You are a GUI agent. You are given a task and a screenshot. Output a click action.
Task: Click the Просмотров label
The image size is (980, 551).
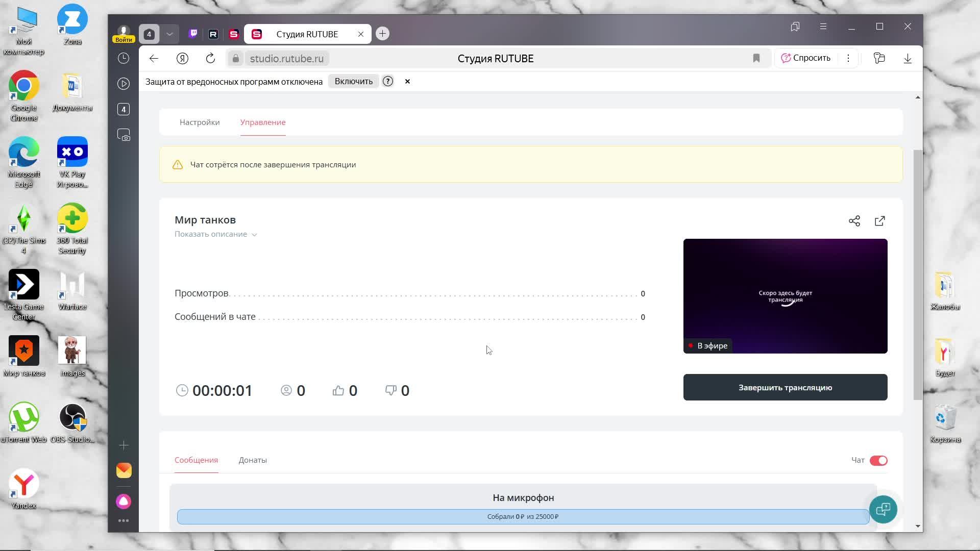click(201, 293)
